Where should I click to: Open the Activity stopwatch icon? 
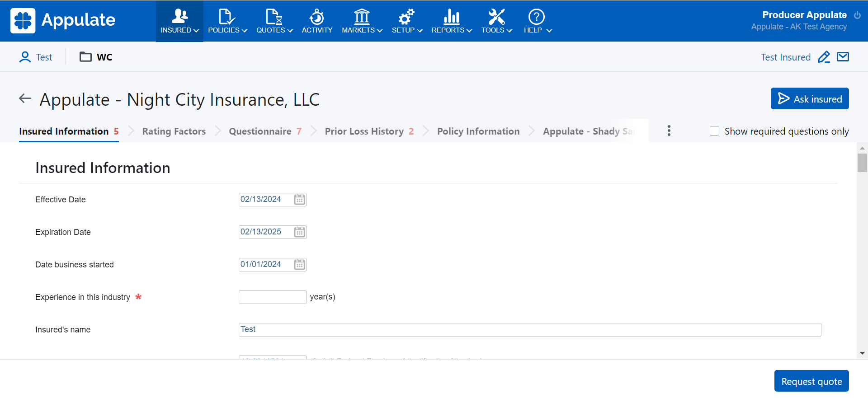coord(316,17)
